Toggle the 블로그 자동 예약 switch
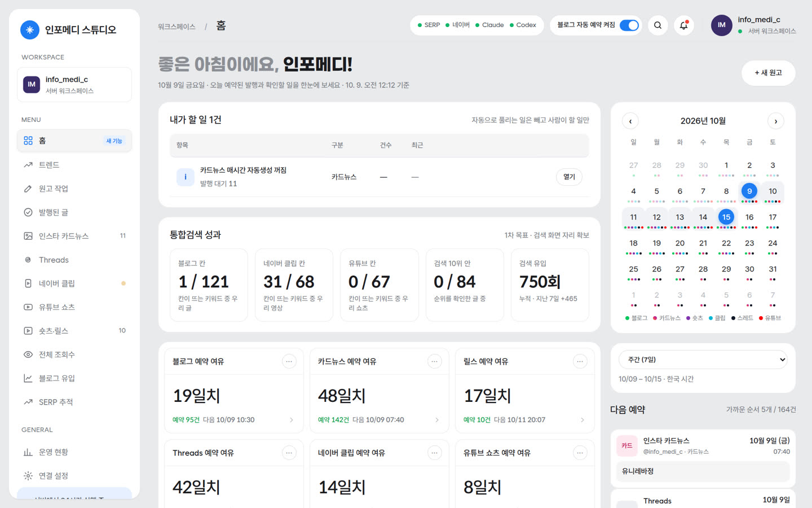 click(629, 25)
